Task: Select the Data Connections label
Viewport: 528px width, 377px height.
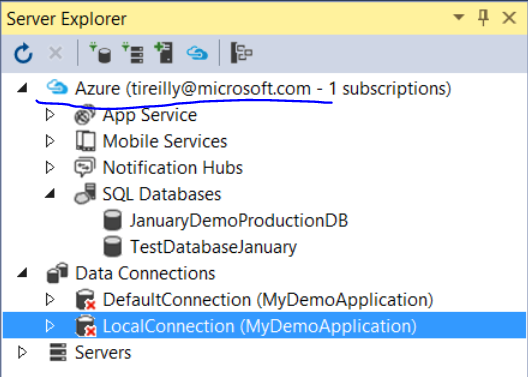Action: coord(145,273)
